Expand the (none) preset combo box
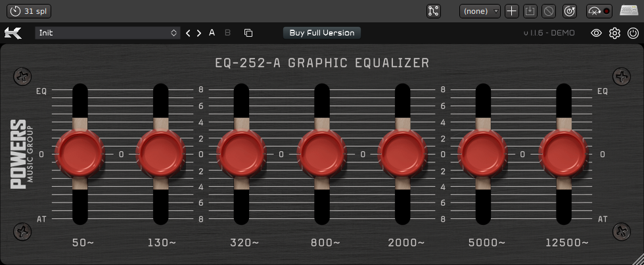Image resolution: width=644 pixels, height=265 pixels. (x=480, y=11)
